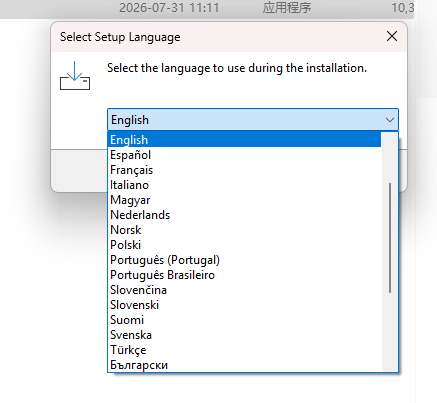Collapse the language combo box arrow
This screenshot has height=403, width=437.
click(390, 120)
